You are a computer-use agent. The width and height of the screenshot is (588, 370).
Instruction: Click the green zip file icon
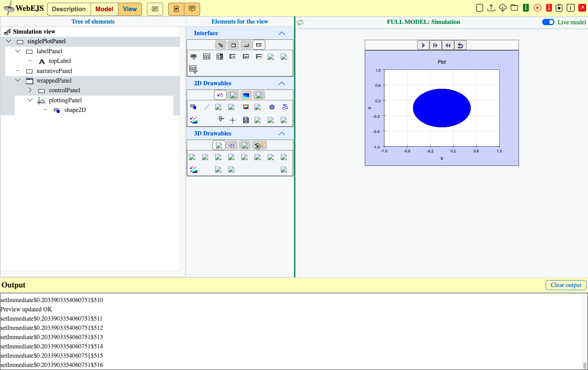pyautogui.click(x=526, y=8)
